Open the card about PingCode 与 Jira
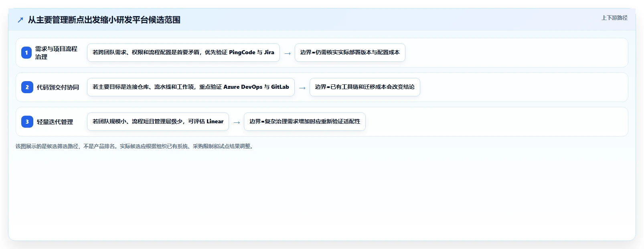Viewport: 644px width, 249px height. (183, 53)
